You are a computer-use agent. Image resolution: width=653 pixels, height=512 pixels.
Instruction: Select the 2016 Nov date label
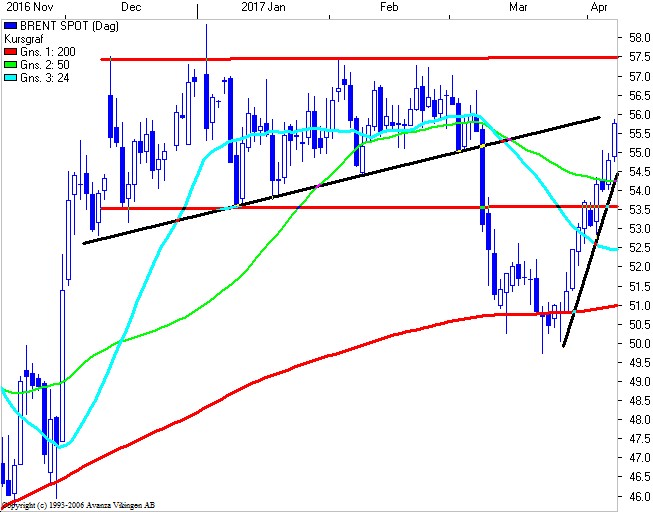24,7
